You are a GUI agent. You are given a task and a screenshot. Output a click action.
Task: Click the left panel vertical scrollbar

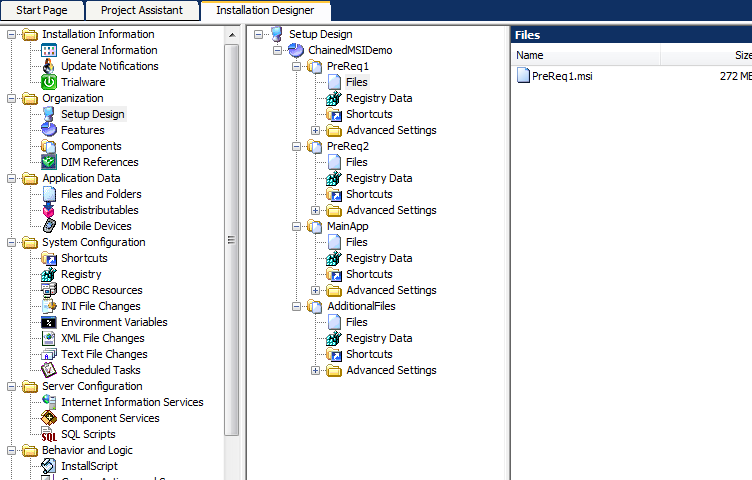232,240
